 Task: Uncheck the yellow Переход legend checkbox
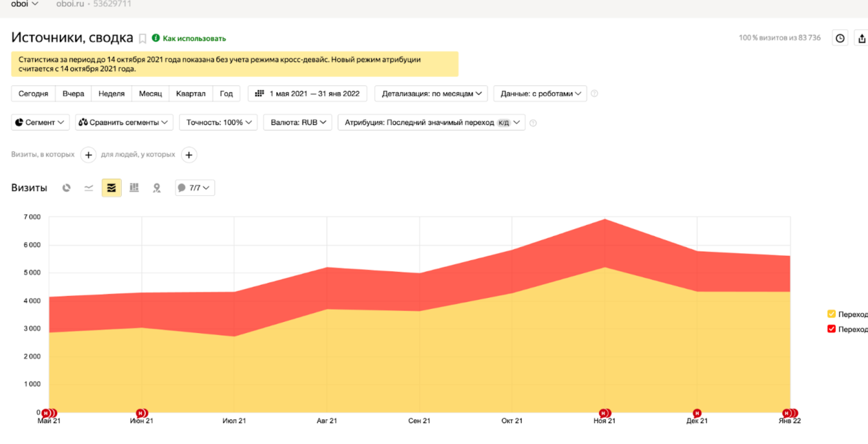click(832, 314)
